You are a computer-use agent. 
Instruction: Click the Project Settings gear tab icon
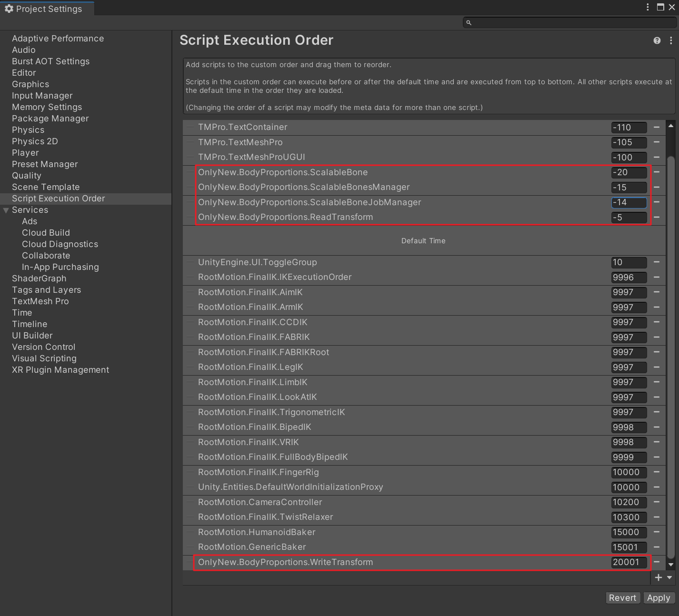[x=9, y=9]
